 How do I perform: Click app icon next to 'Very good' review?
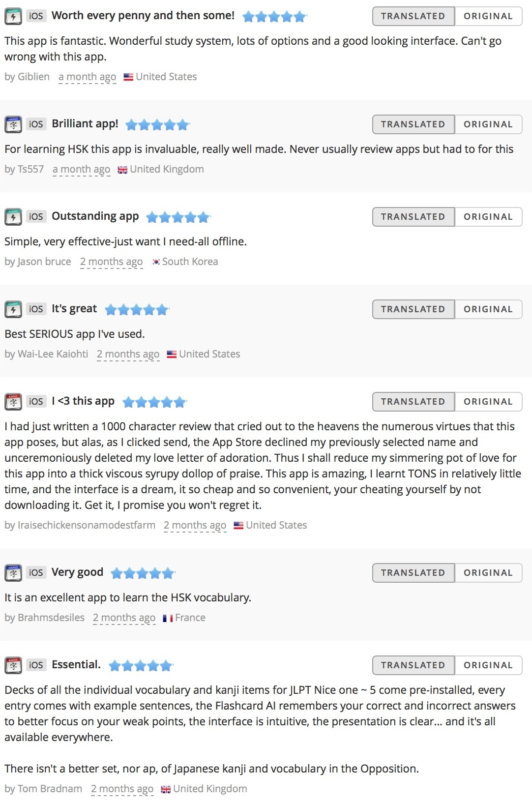tap(13, 573)
